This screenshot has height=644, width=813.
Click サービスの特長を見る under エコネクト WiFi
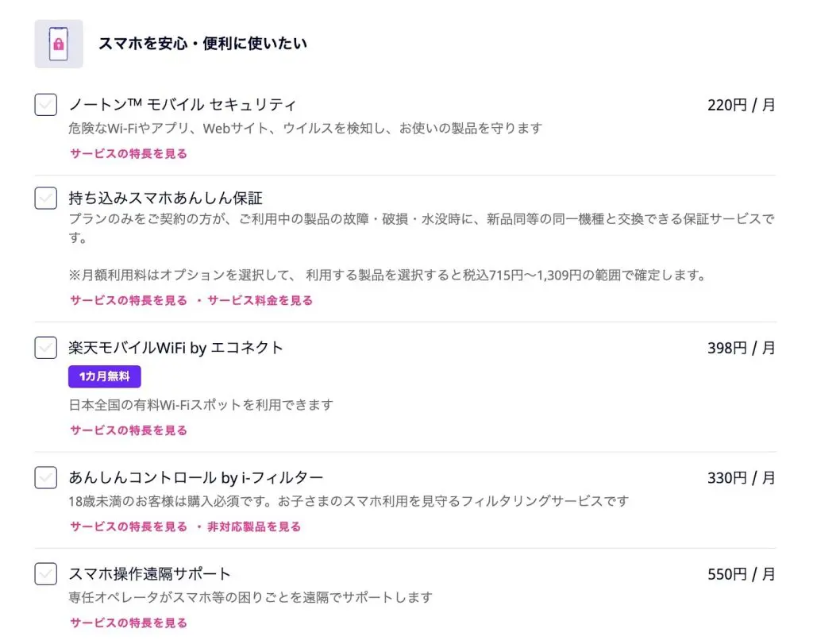[126, 430]
